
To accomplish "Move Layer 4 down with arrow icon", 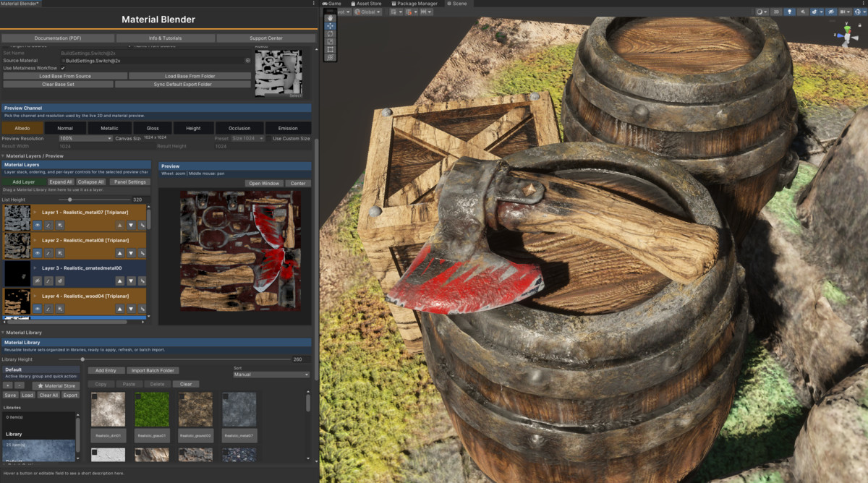I will [x=131, y=309].
